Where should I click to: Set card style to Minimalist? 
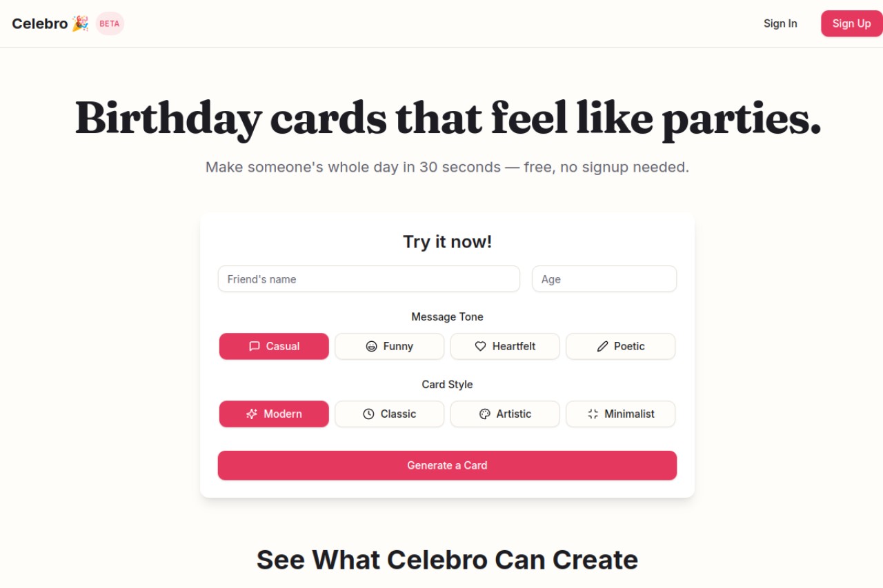point(621,414)
